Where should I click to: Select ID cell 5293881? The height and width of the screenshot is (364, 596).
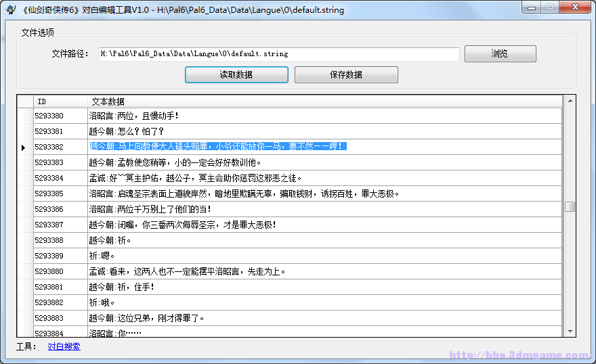(60, 287)
